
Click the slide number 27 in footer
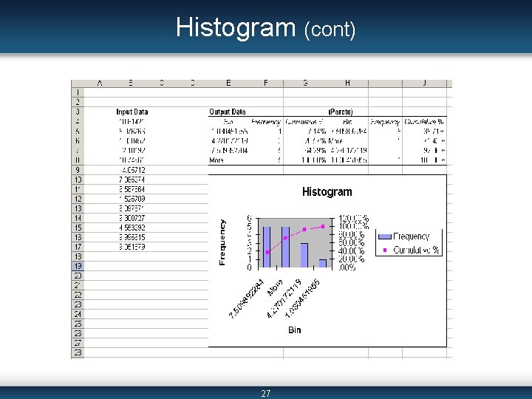click(266, 394)
